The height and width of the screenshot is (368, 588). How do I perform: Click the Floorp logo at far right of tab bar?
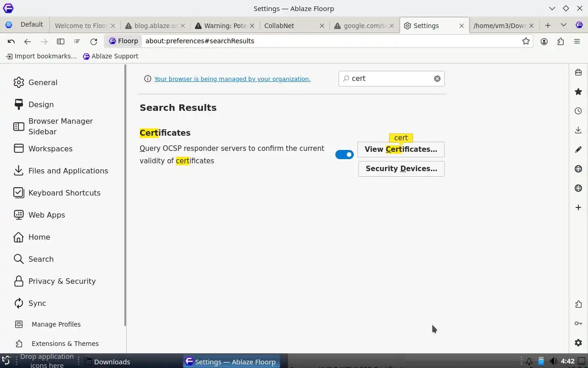[x=580, y=25]
